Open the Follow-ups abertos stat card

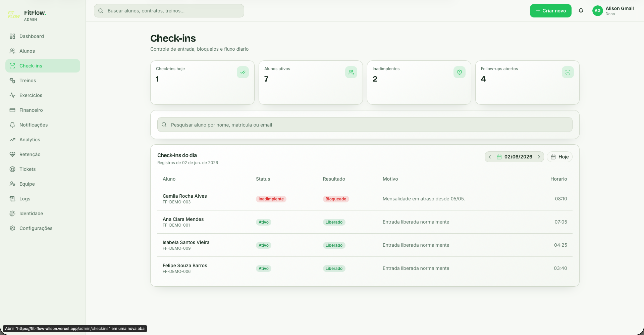(x=527, y=83)
